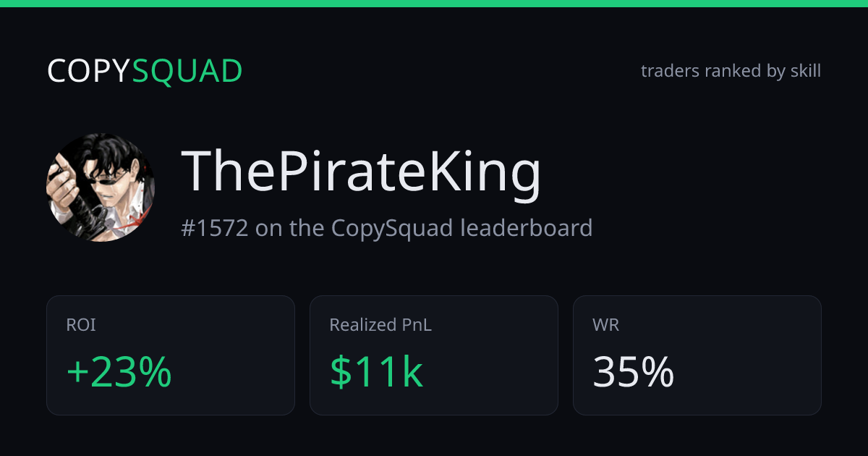Click the green bar at the top

(434, 4)
